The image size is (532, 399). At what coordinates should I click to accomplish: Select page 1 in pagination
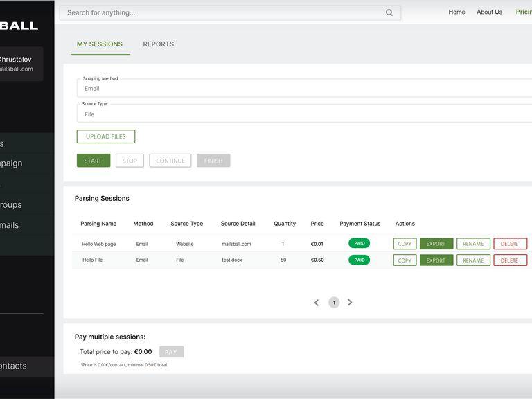[334, 302]
